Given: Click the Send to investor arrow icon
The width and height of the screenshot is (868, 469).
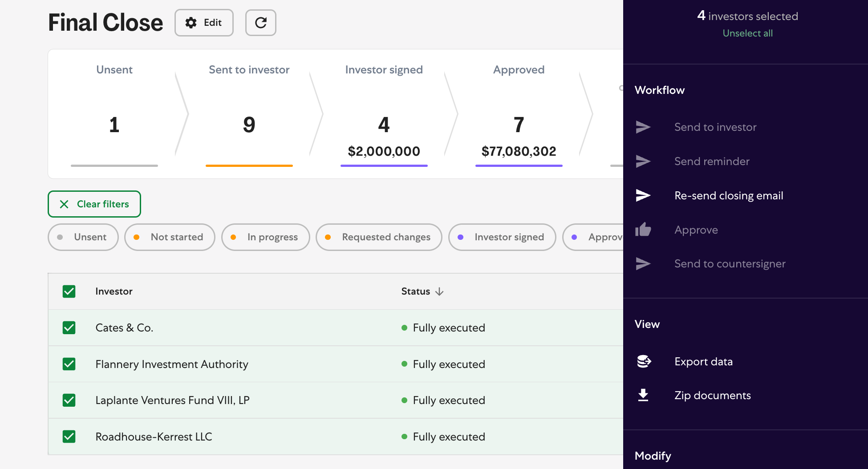Looking at the screenshot, I should (x=643, y=127).
